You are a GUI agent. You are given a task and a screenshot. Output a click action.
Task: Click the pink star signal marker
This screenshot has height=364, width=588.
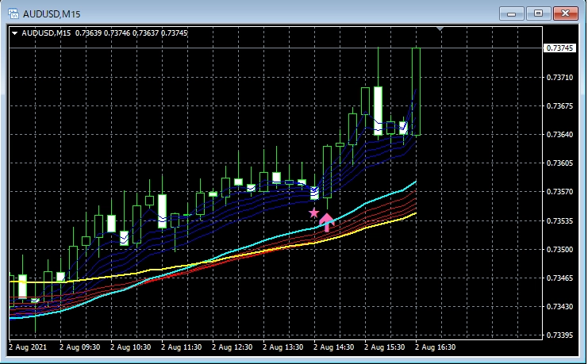(313, 213)
